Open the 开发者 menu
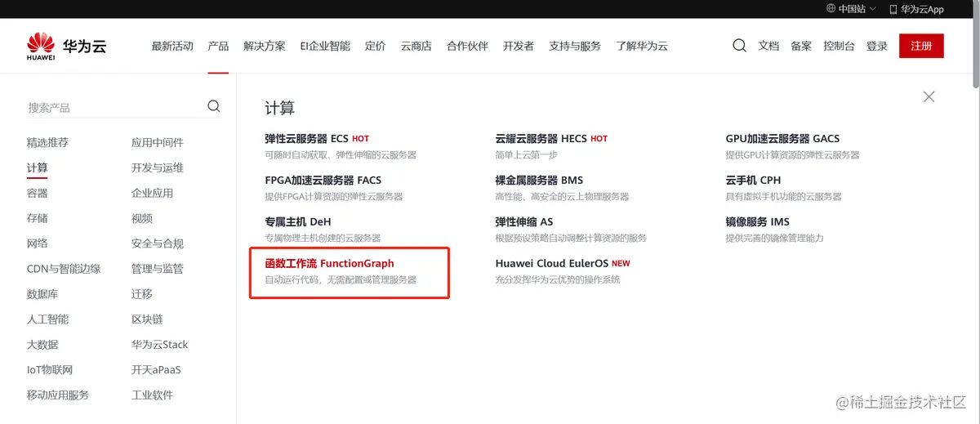 click(519, 46)
